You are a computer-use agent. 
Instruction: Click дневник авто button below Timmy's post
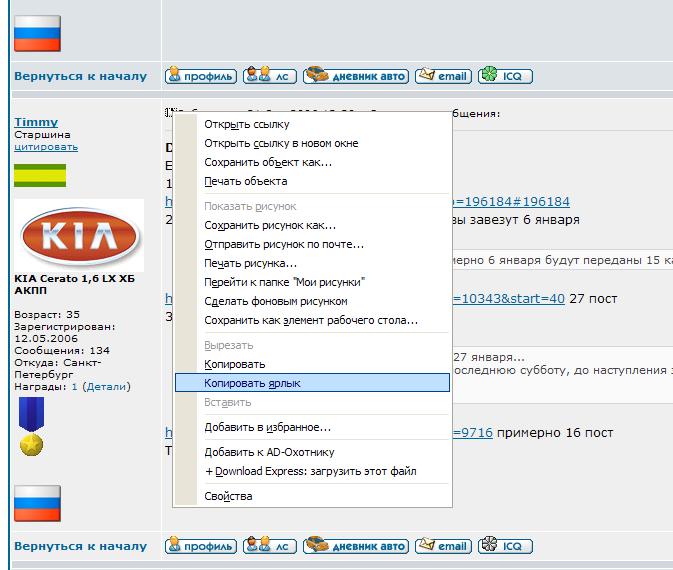[x=356, y=546]
